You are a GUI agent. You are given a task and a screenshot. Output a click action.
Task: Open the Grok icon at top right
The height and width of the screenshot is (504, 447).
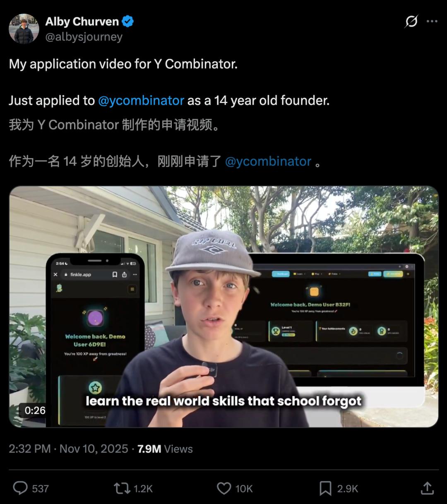[x=411, y=21]
